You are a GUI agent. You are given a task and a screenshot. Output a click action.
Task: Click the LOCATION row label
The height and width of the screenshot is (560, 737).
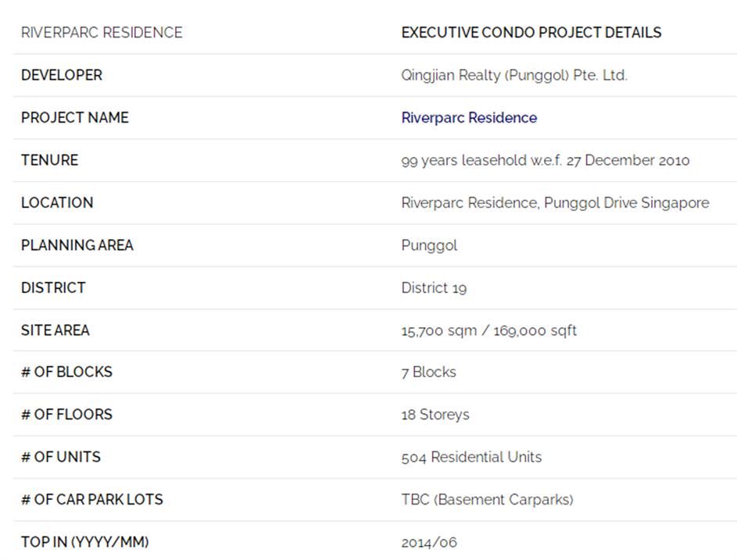pyautogui.click(x=57, y=202)
